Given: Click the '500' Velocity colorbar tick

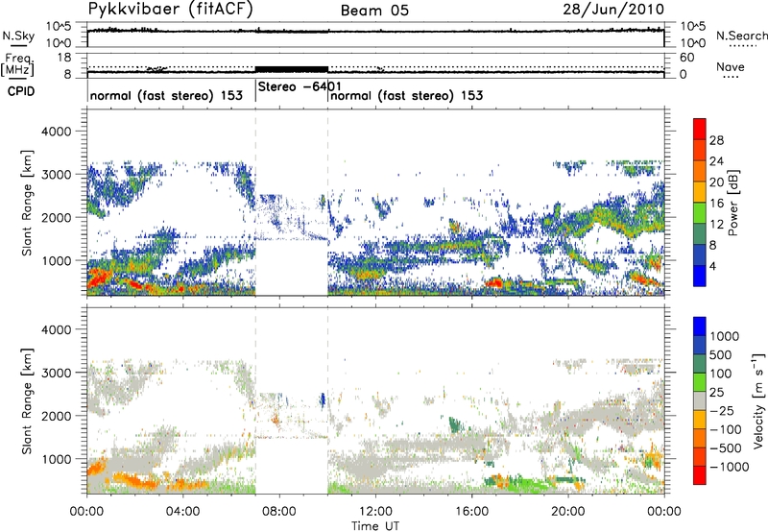Looking at the screenshot, I should coord(721,354).
